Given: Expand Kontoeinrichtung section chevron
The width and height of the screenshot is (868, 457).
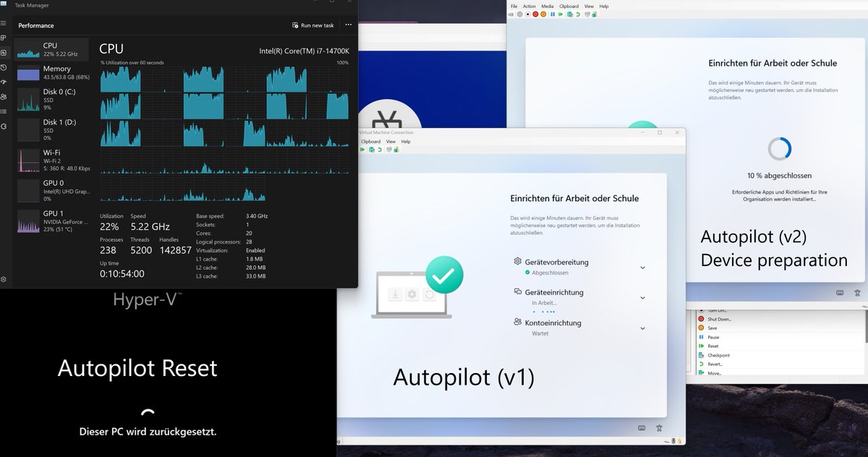Looking at the screenshot, I should (x=642, y=328).
